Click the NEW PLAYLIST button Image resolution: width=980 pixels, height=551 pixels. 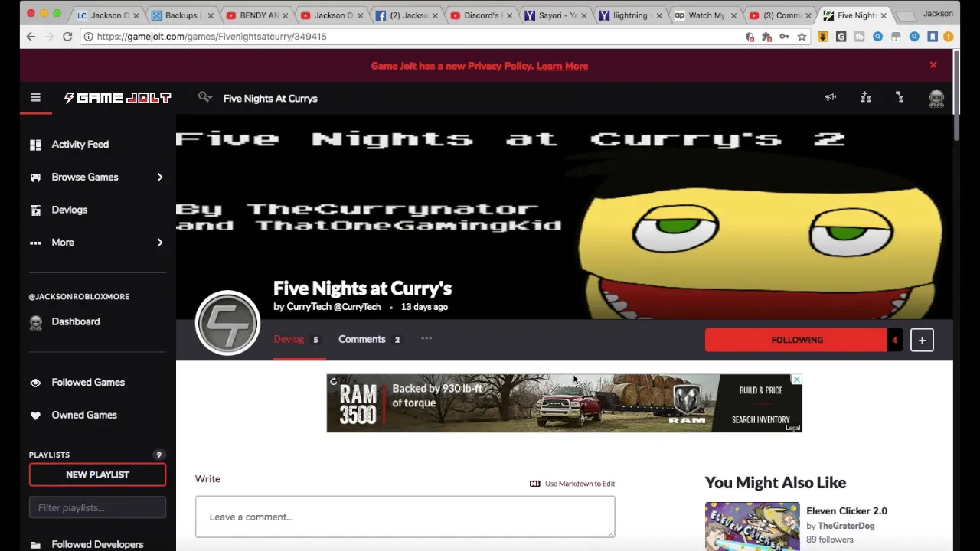click(x=97, y=474)
